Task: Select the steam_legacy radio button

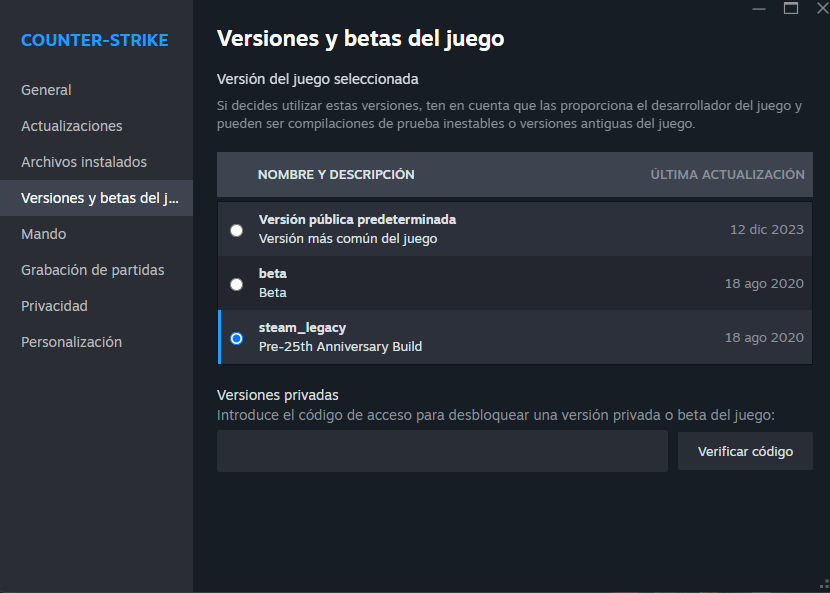Action: (x=237, y=338)
